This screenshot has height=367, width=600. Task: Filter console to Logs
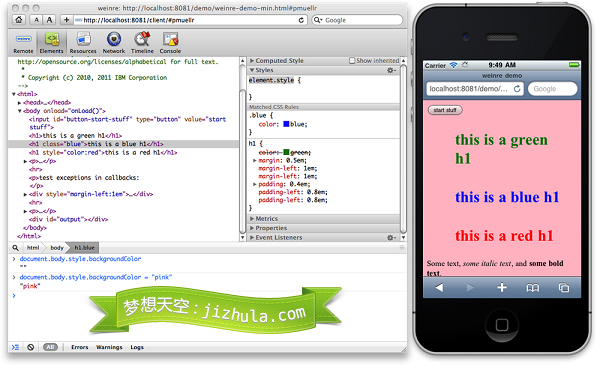[137, 347]
